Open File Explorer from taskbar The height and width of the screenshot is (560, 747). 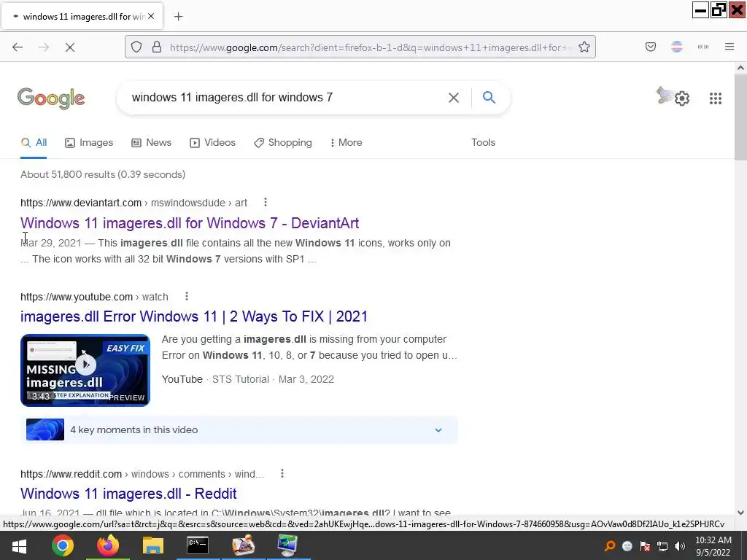click(152, 545)
